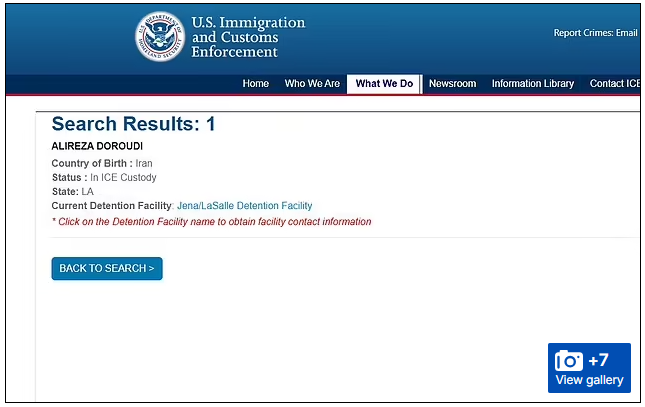
Task: Select the What We Do tab
Action: pos(384,84)
